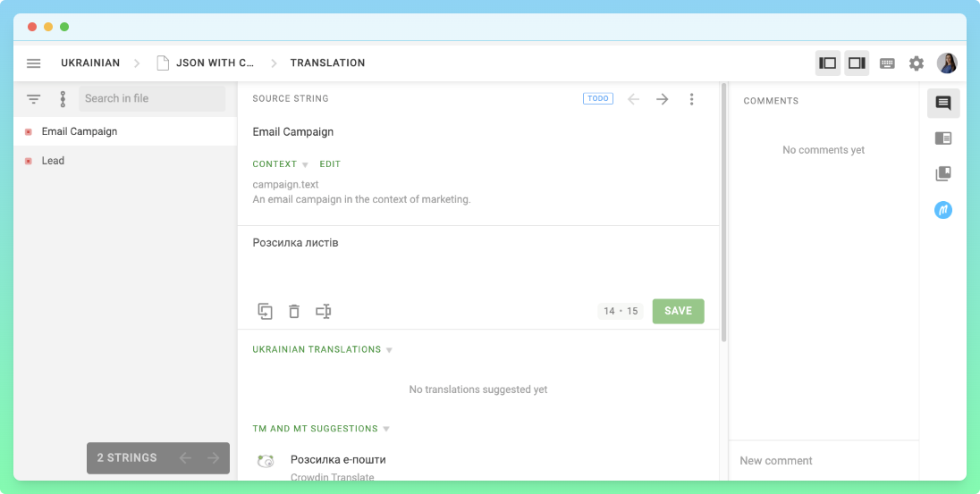Toggle the left sidebar panel view
This screenshot has height=494, width=980.
(x=827, y=63)
